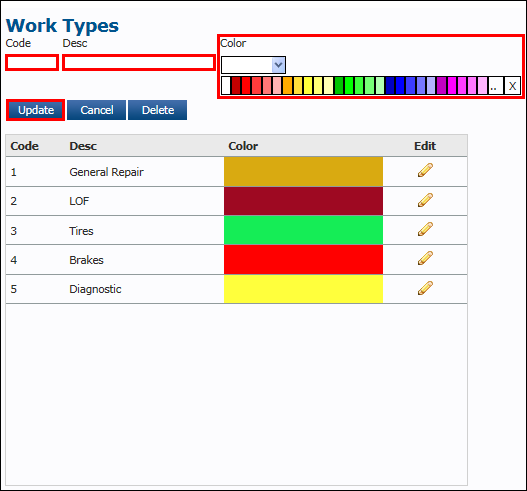Click pencil icon for LOF row

pos(425,200)
